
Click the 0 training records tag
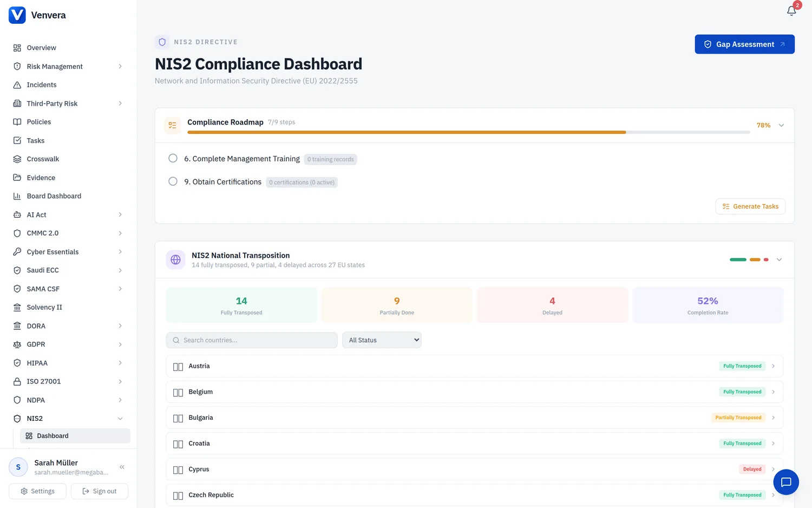(x=330, y=159)
